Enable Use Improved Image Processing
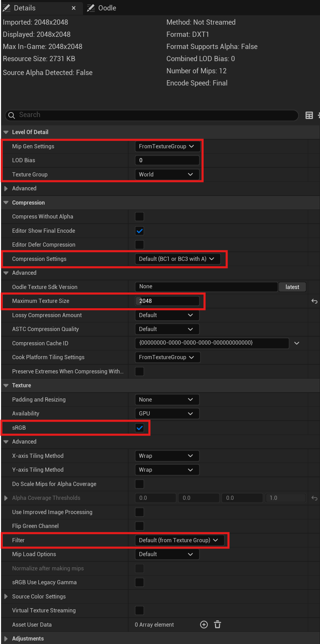The height and width of the screenshot is (644, 320). click(x=139, y=512)
